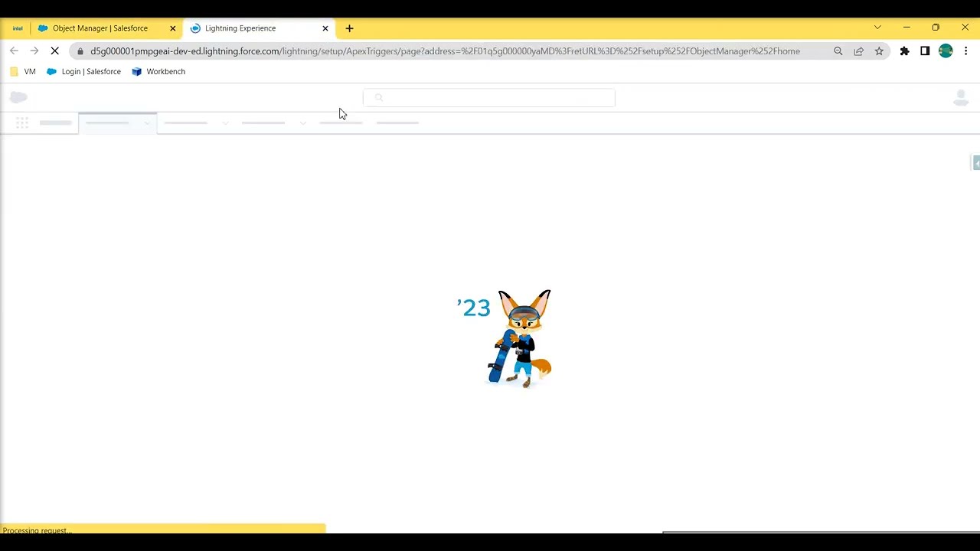This screenshot has width=980, height=551.
Task: Close the Lightning Experience tab
Action: [x=325, y=28]
